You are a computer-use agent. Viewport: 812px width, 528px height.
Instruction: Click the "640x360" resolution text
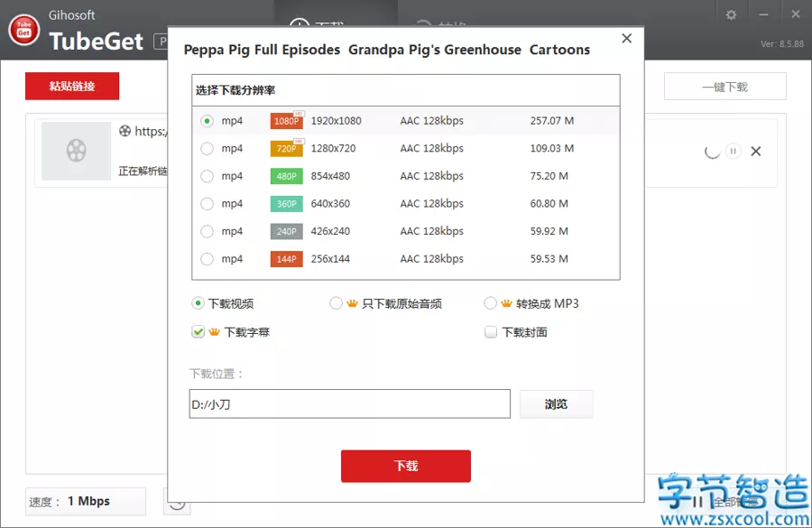(330, 204)
